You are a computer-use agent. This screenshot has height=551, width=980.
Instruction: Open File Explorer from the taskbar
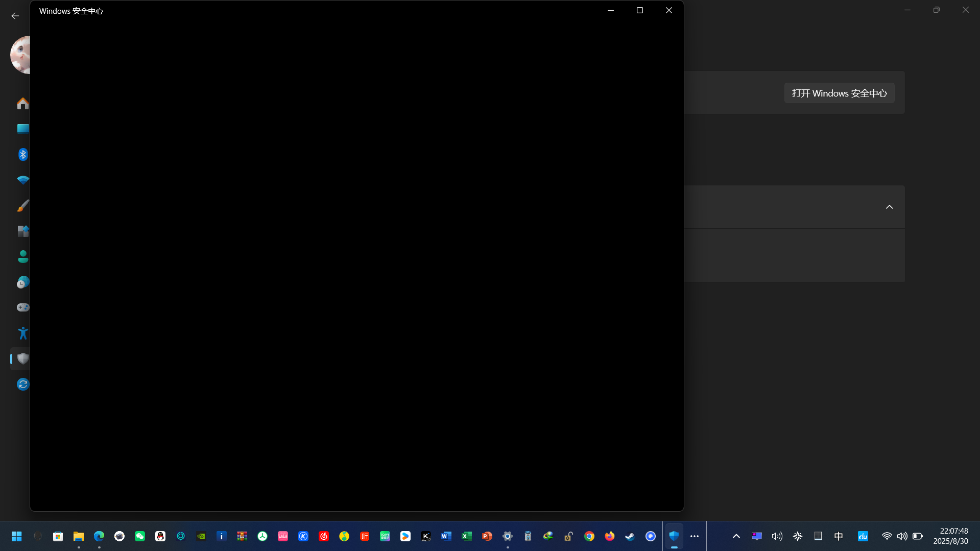click(79, 536)
